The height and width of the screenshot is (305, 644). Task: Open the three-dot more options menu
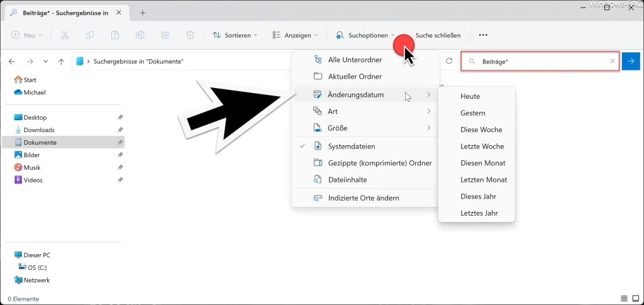[x=483, y=35]
